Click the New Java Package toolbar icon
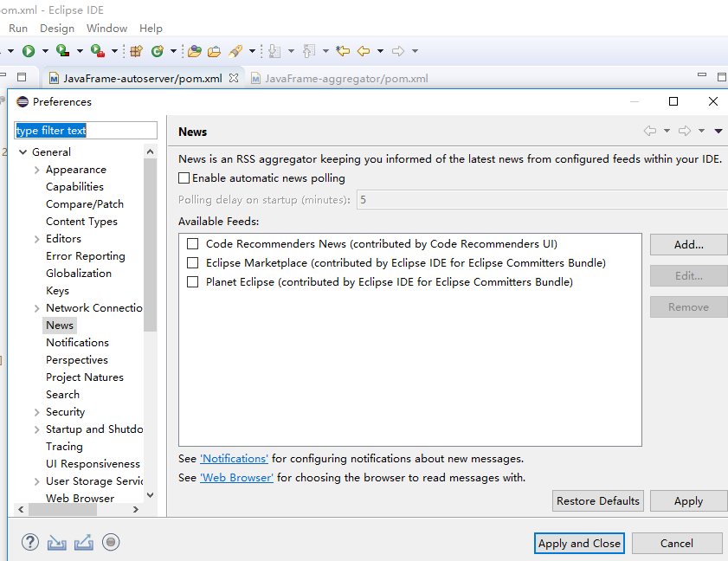The height and width of the screenshot is (561, 728). pos(136,50)
